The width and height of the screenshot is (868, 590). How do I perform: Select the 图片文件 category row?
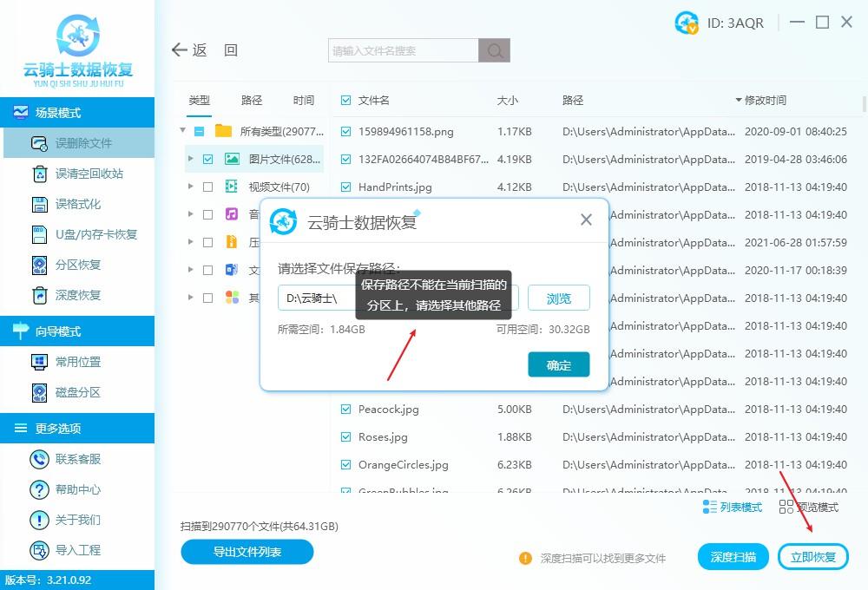(254, 160)
